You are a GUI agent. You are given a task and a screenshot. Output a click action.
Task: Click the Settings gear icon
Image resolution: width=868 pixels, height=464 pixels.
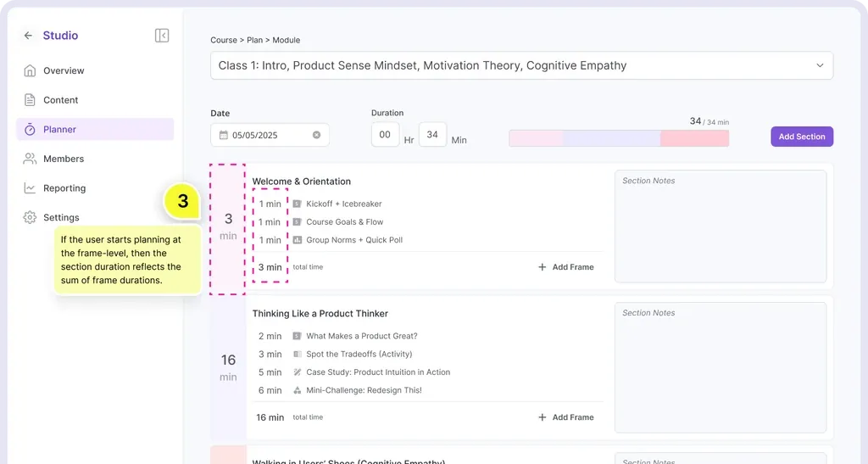pyautogui.click(x=30, y=217)
